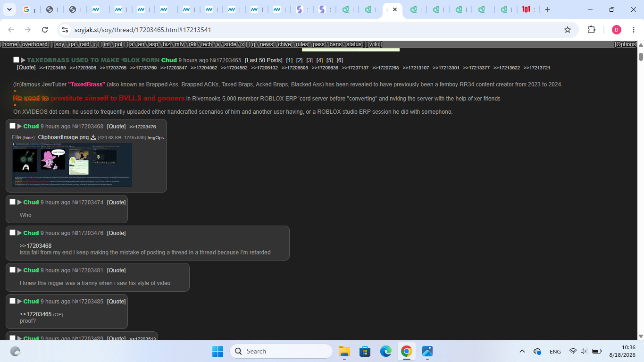Click the scrollbar down arrow
Viewport: 644px width, 362px height.
click(641, 336)
